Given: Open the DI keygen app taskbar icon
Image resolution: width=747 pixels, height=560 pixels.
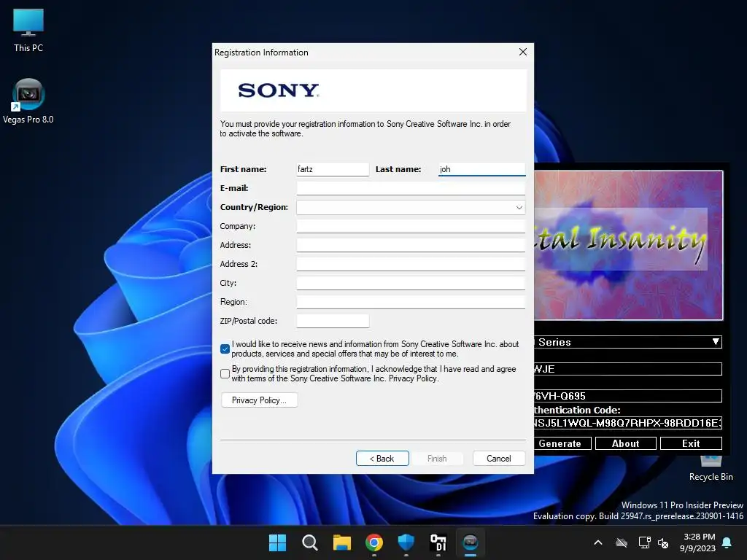Looking at the screenshot, I should [438, 542].
